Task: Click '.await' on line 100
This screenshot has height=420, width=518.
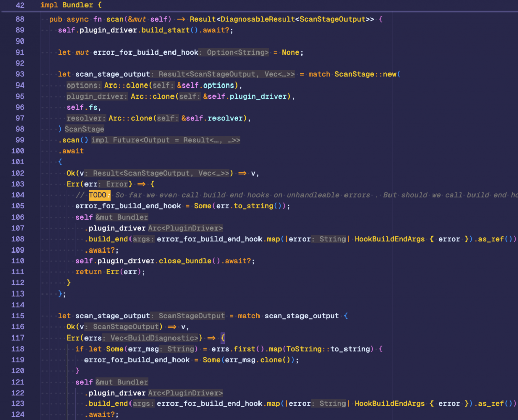Action: coord(71,151)
